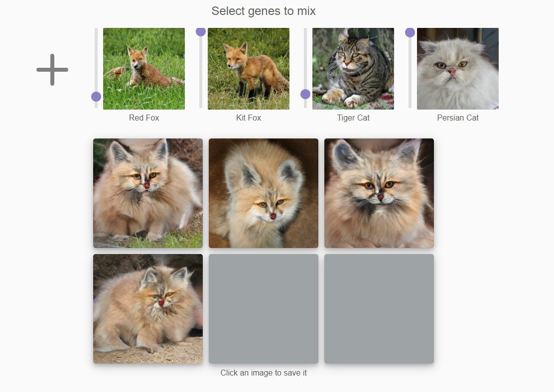This screenshot has width=554, height=392.
Task: Click the Tiger Cat label
Action: pyautogui.click(x=353, y=118)
